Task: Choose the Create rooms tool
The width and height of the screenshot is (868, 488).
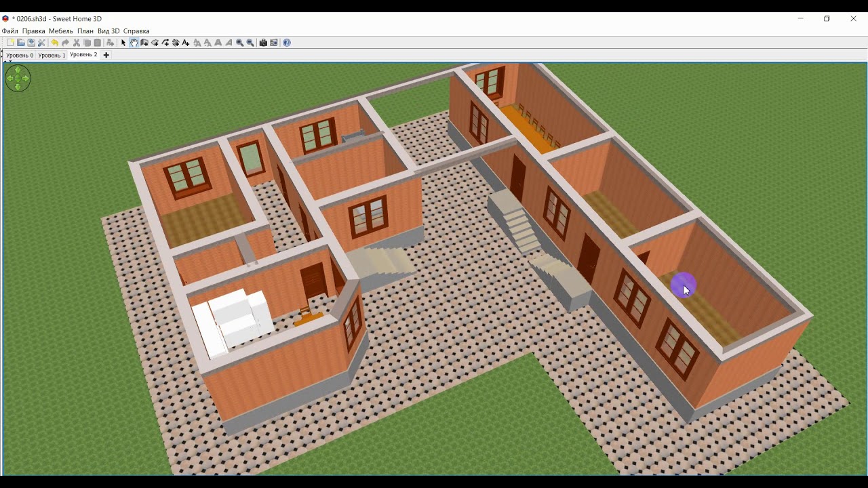Action: coord(155,43)
